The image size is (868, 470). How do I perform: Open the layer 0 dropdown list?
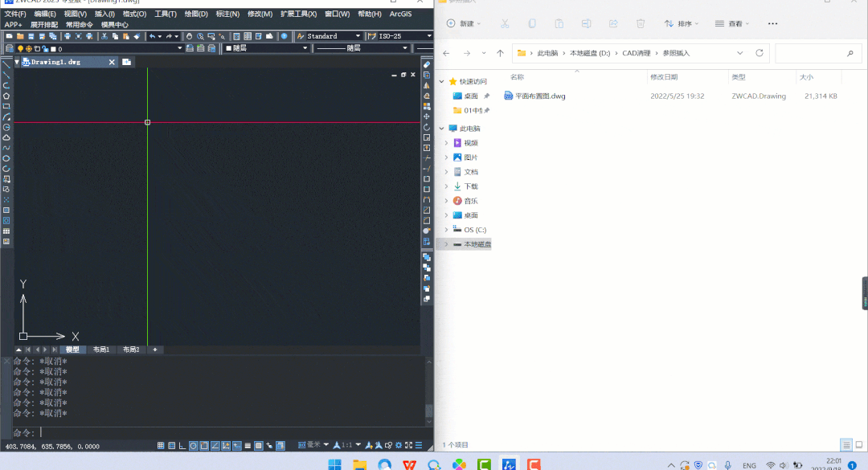click(179, 49)
